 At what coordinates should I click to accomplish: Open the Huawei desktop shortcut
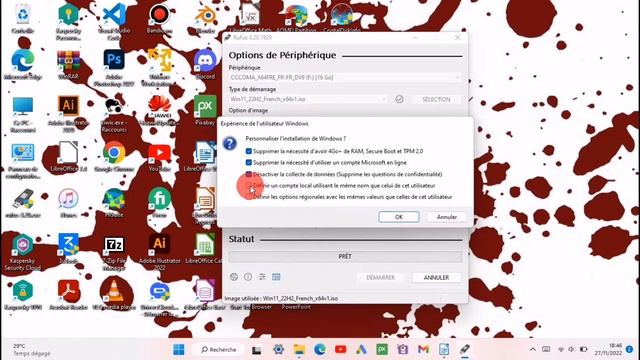159,111
